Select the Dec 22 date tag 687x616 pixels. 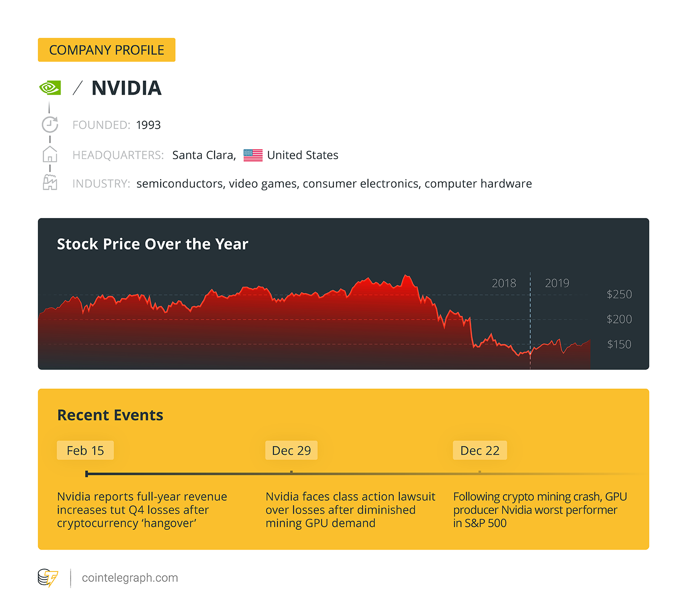[480, 450]
